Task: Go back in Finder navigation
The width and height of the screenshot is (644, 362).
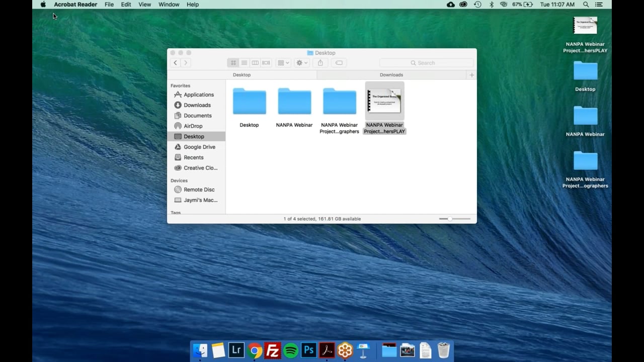Action: (x=175, y=63)
